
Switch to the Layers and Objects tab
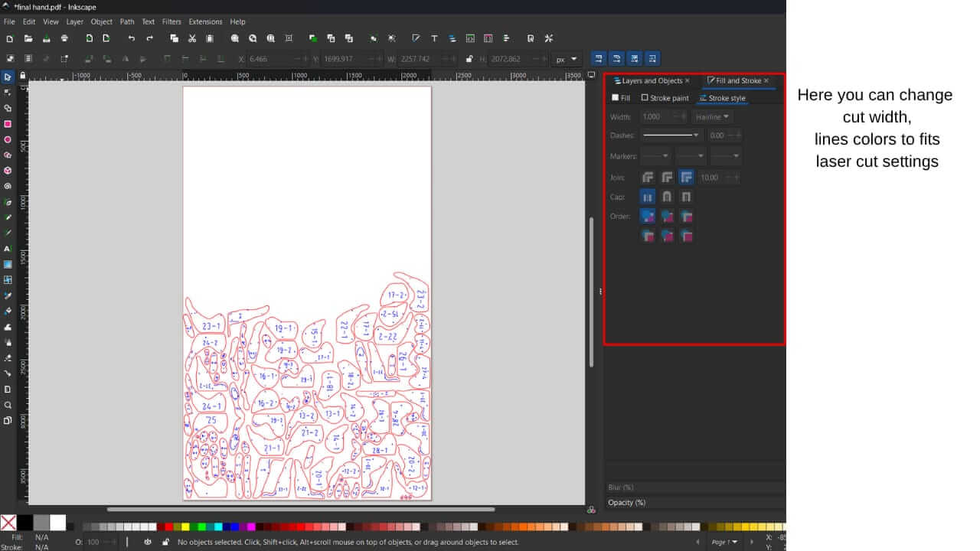pos(652,80)
